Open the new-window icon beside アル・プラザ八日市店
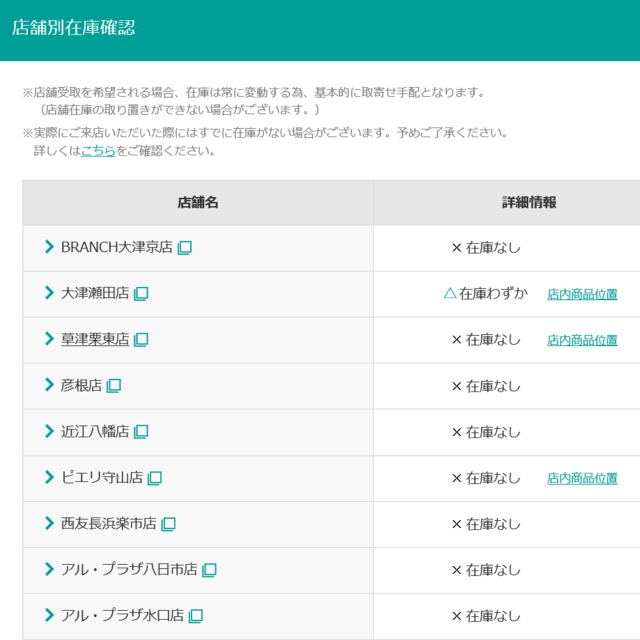This screenshot has width=640, height=640. 209,570
